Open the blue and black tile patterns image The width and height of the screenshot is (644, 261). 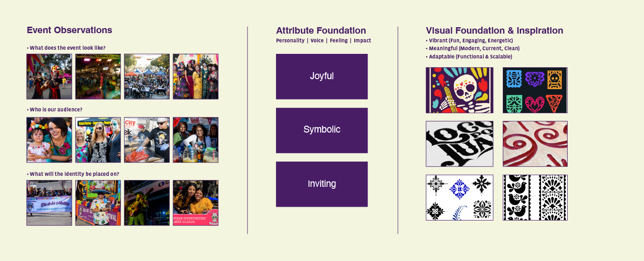[x=460, y=197]
